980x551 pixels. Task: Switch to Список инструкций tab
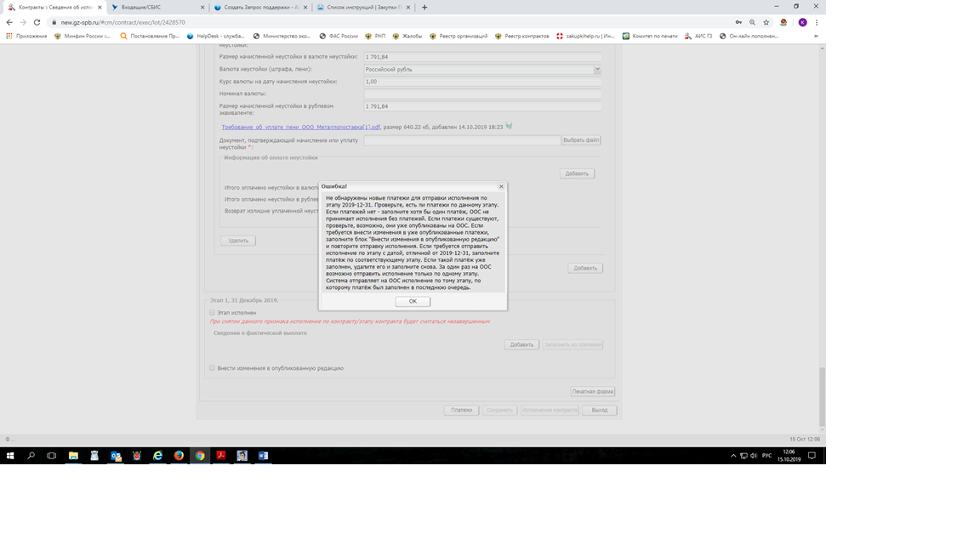point(362,8)
